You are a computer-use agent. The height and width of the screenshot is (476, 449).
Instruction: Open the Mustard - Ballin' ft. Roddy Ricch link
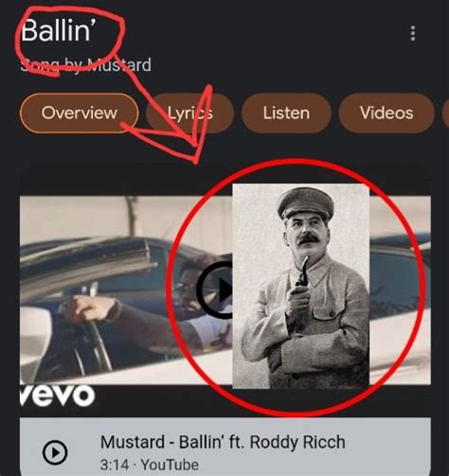point(223,442)
